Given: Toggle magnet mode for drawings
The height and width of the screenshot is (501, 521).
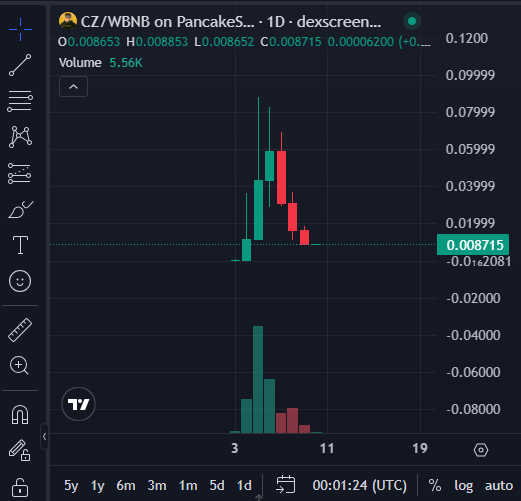Looking at the screenshot, I should point(20,415).
